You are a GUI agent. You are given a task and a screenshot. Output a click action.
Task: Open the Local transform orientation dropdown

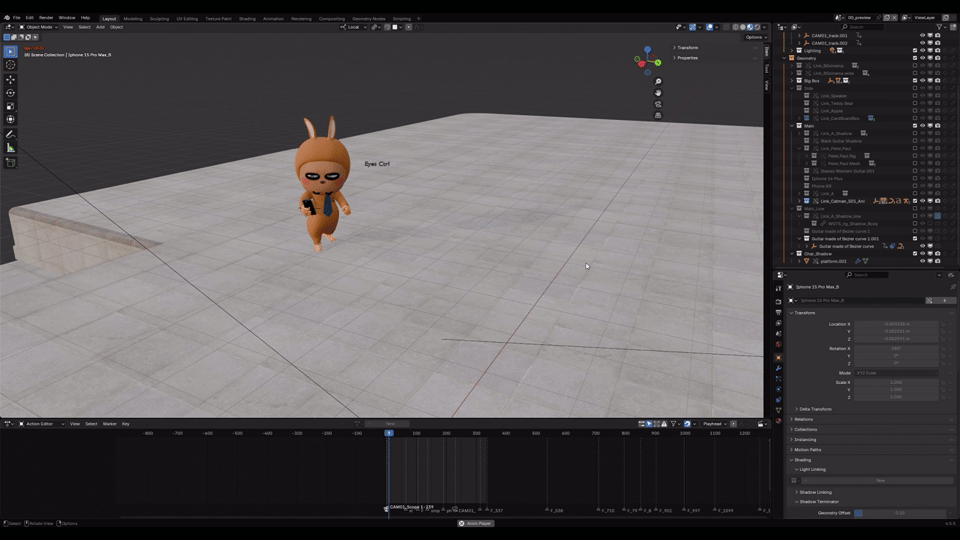(353, 27)
